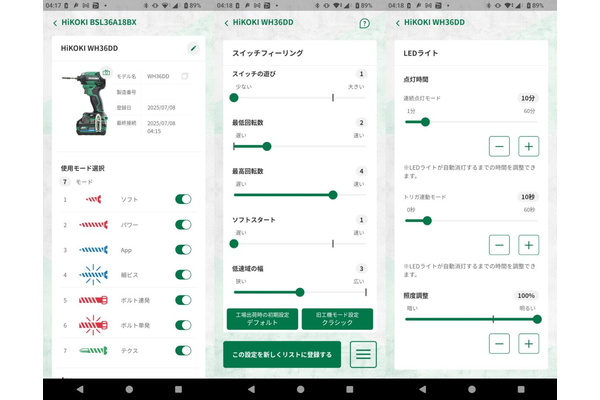Viewport: 600px width, 400px height.
Task: Toggle the テクス mode switch
Action: coord(183,350)
